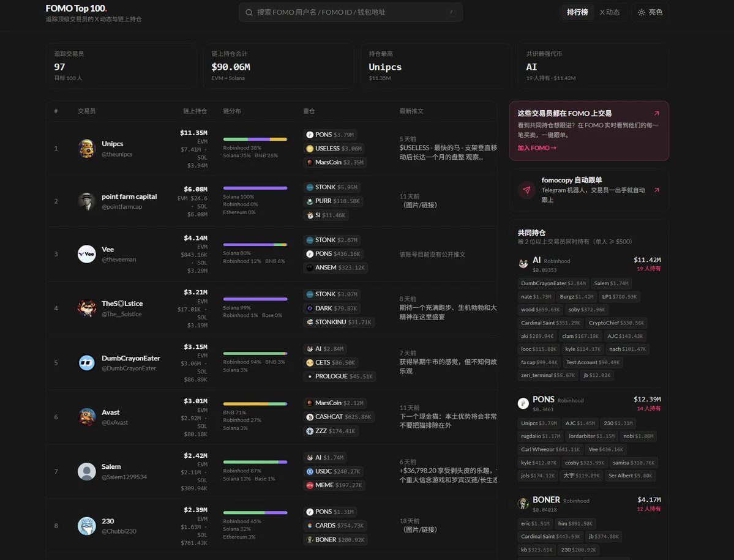734x560 pixels.
Task: Click the PONS token icon in 共同持仓
Action: [x=523, y=403]
